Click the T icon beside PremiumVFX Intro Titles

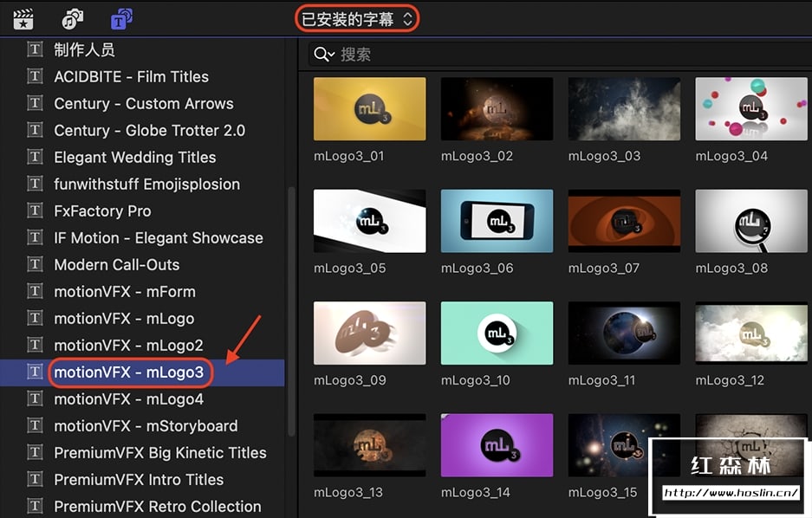pyautogui.click(x=35, y=479)
